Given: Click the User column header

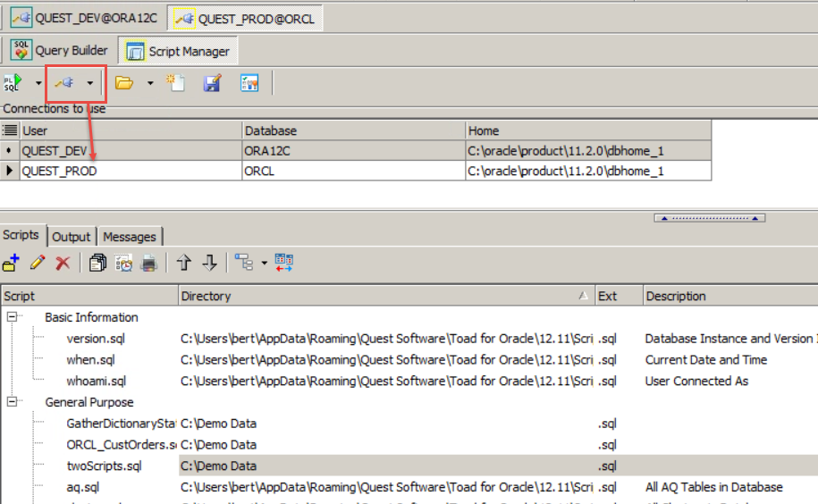Looking at the screenshot, I should tap(131, 130).
